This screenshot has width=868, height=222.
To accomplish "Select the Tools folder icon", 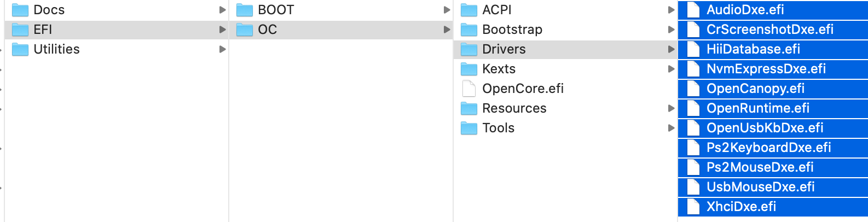I will (469, 128).
